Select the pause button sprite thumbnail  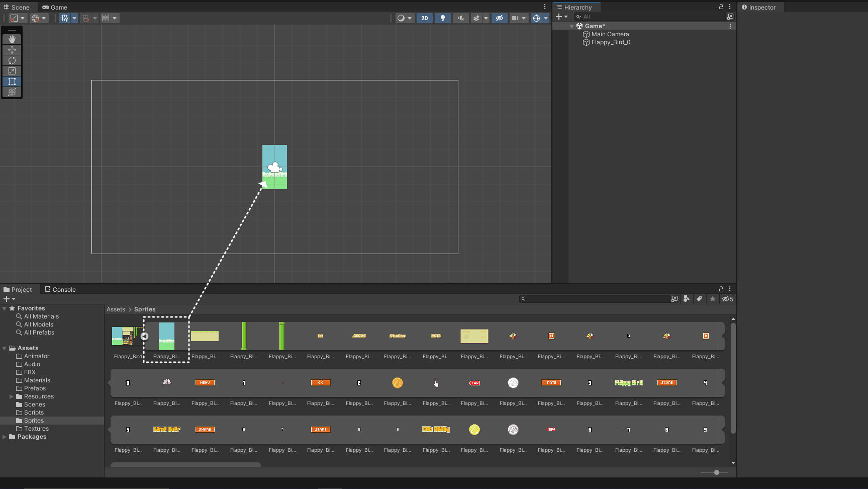(x=551, y=336)
